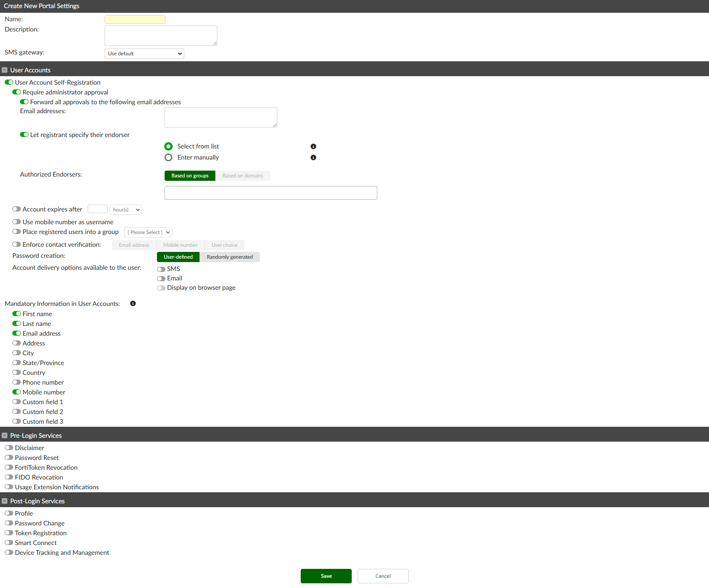Collapse the Post-Login Services section
The width and height of the screenshot is (709, 588).
pos(5,501)
